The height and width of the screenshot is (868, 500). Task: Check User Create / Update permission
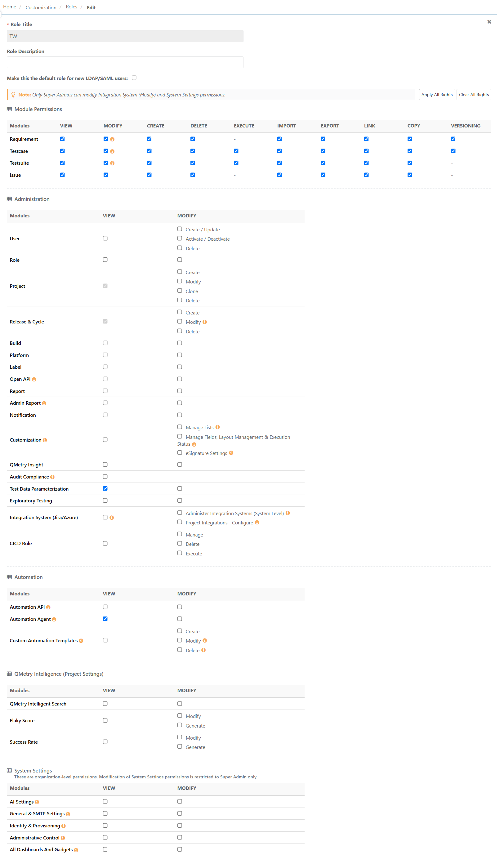[180, 229]
